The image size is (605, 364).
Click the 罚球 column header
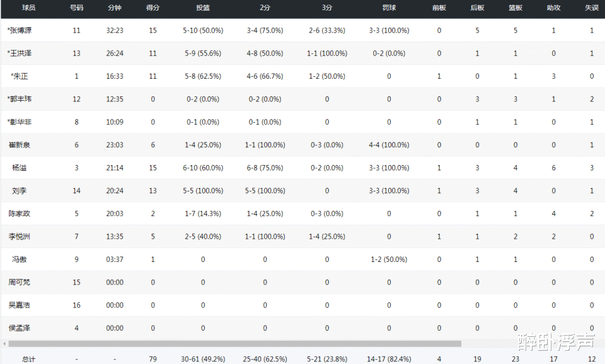(x=389, y=8)
